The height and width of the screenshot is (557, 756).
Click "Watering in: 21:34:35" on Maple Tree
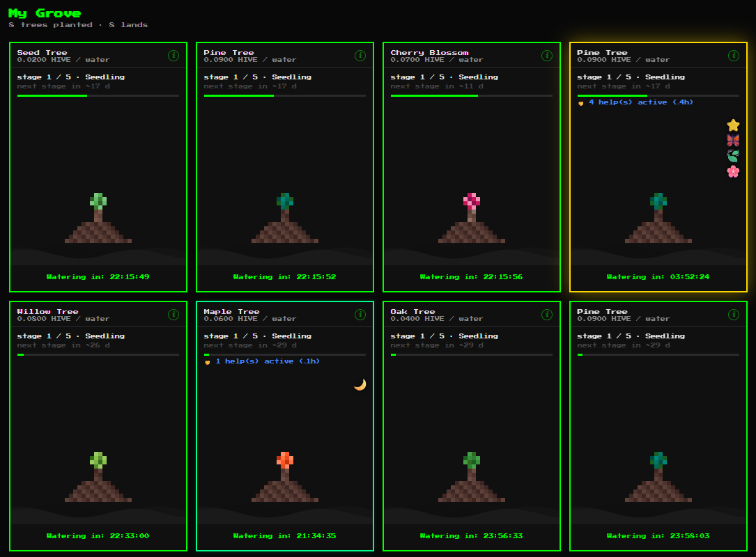click(284, 536)
